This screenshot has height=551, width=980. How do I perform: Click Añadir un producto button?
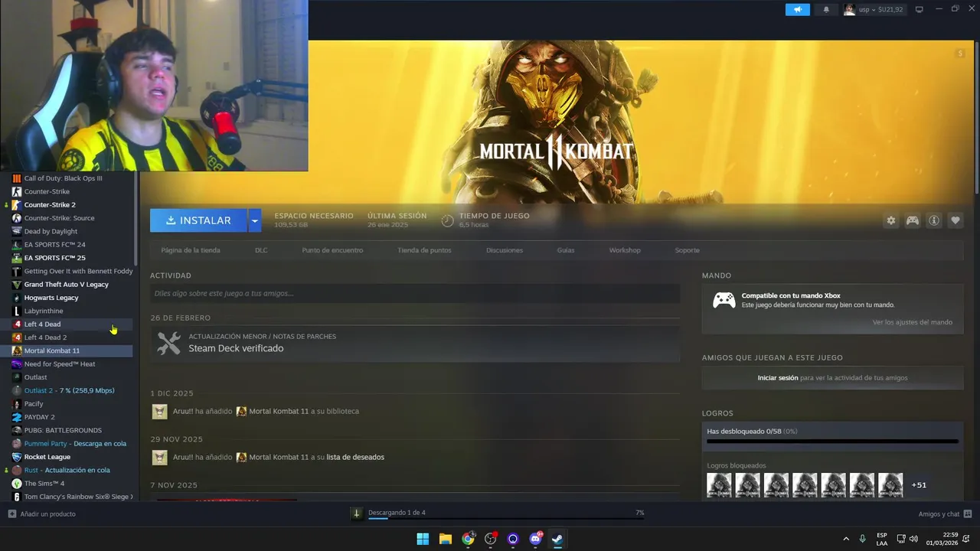[42, 514]
